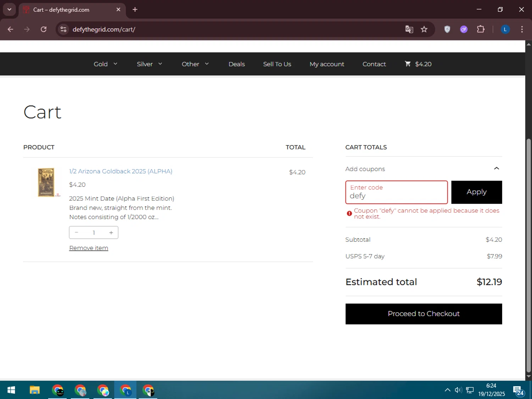Open the Sell To Us page
This screenshot has width=532, height=399.
pyautogui.click(x=277, y=64)
